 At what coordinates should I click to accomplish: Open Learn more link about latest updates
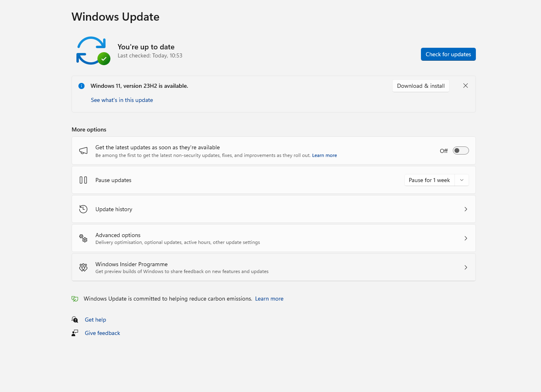[x=324, y=155]
